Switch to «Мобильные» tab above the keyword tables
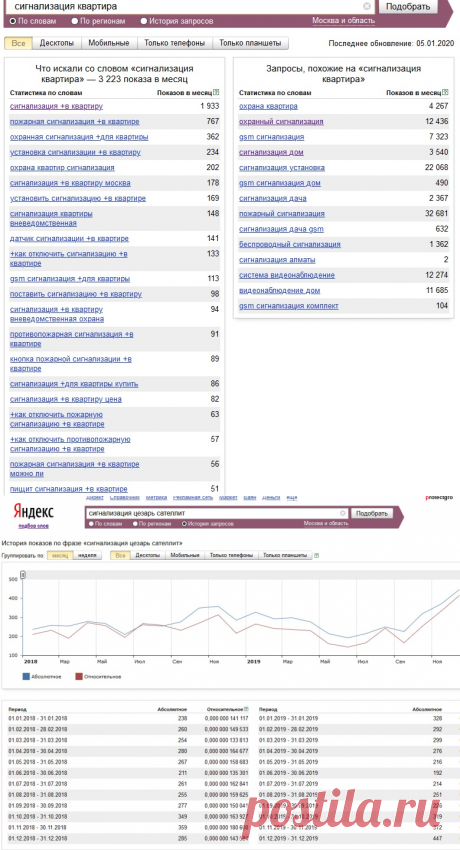Viewport: 460px width, 850px height. pos(108,43)
